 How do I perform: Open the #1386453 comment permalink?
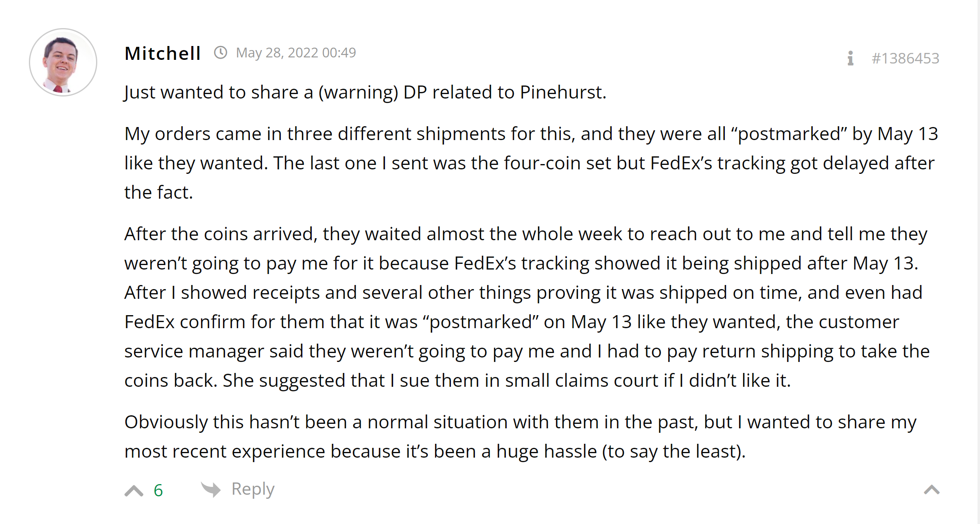(905, 58)
